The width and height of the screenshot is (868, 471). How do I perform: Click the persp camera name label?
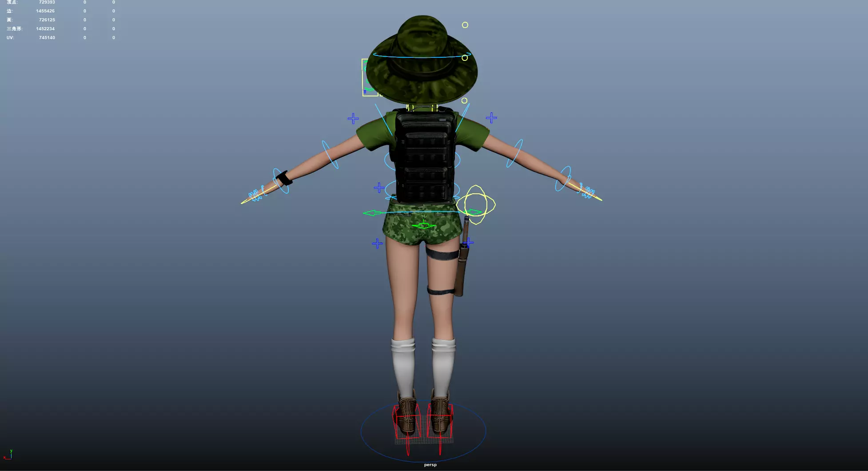point(430,465)
